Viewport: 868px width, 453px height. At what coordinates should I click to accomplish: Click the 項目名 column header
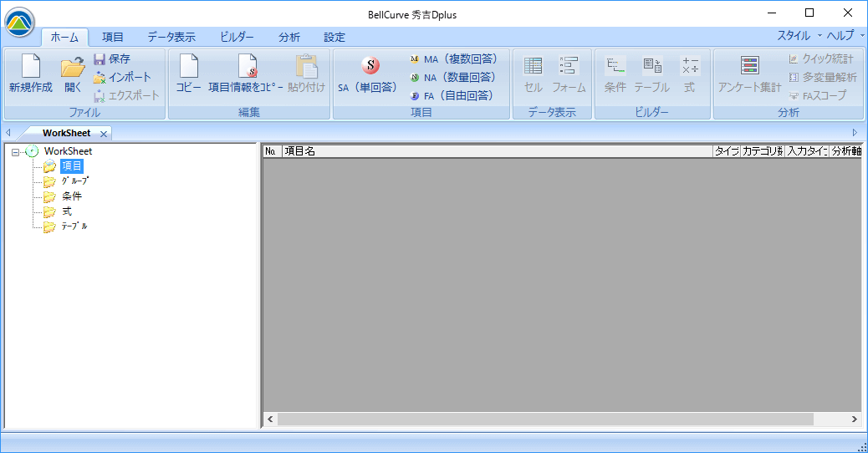point(496,151)
